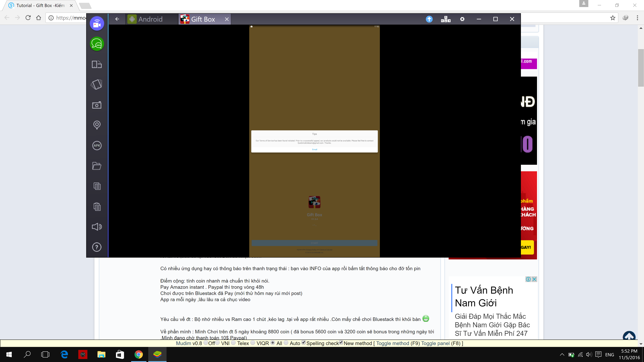Click the BlueStacks TV streaming icon

(x=97, y=23)
